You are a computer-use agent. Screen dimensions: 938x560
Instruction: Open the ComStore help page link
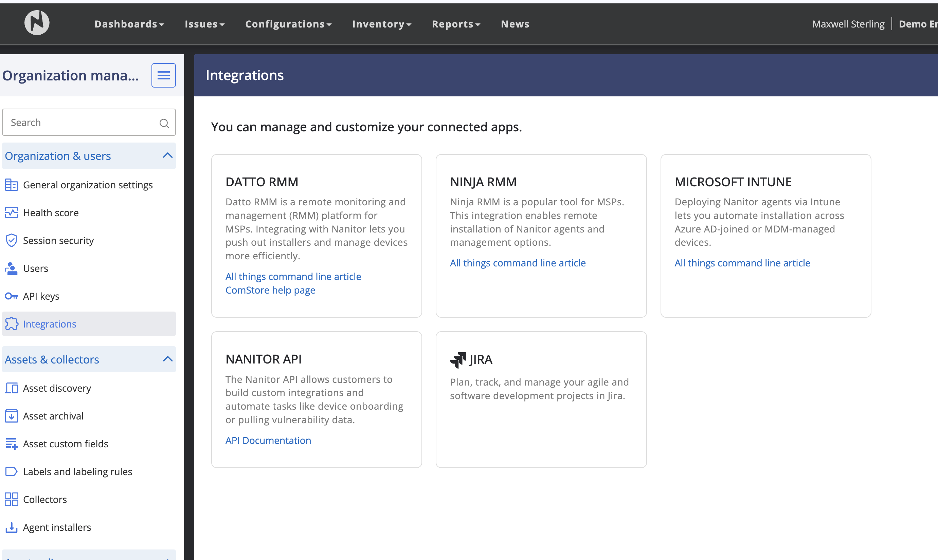tap(270, 290)
